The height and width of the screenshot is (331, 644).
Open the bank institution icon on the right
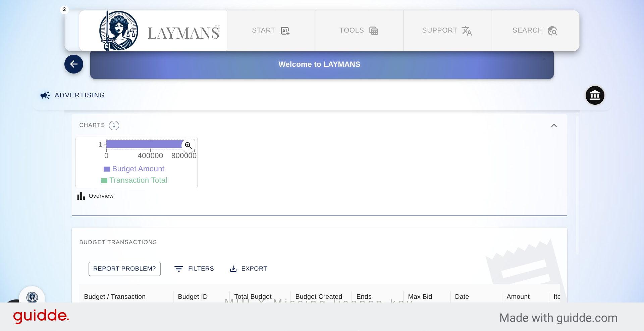[x=595, y=95]
